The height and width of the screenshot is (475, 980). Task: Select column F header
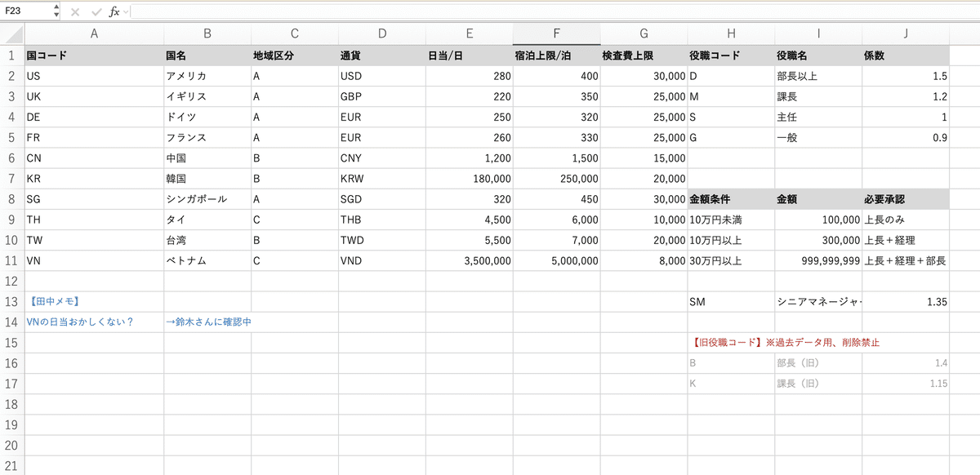coord(556,34)
